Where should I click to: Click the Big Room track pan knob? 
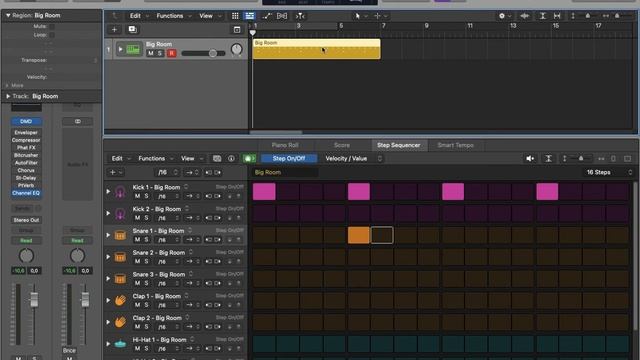point(236,50)
